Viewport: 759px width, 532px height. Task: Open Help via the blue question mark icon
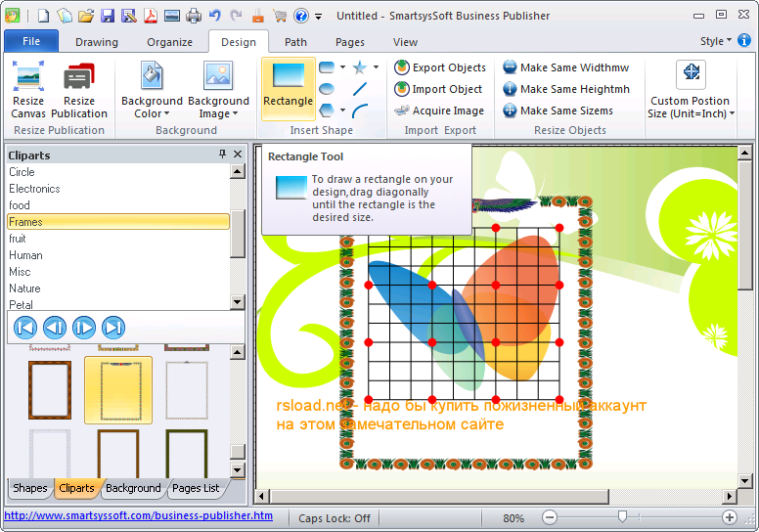(x=301, y=16)
